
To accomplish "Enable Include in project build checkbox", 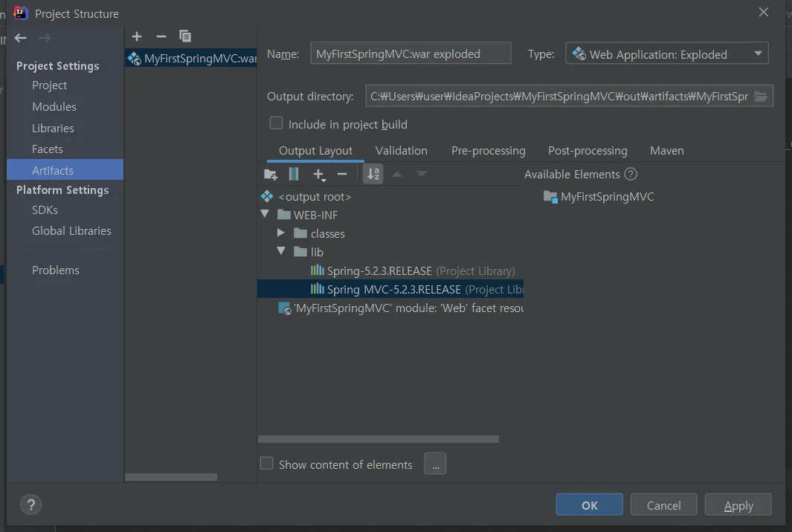I will click(276, 123).
